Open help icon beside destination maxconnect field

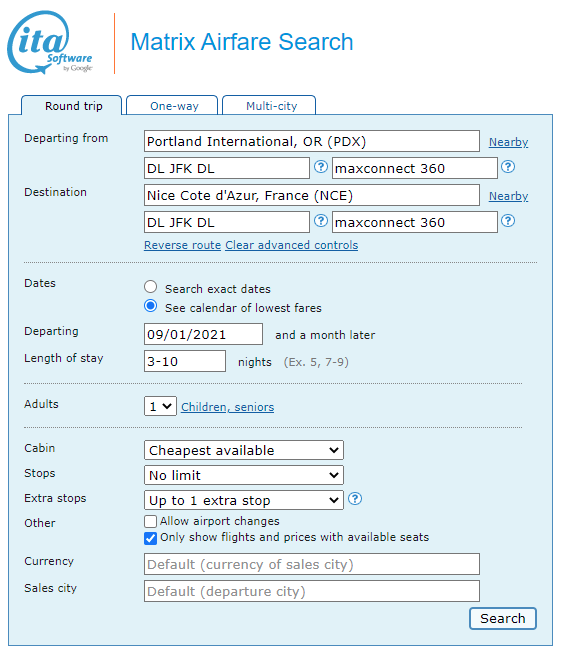pyautogui.click(x=508, y=221)
